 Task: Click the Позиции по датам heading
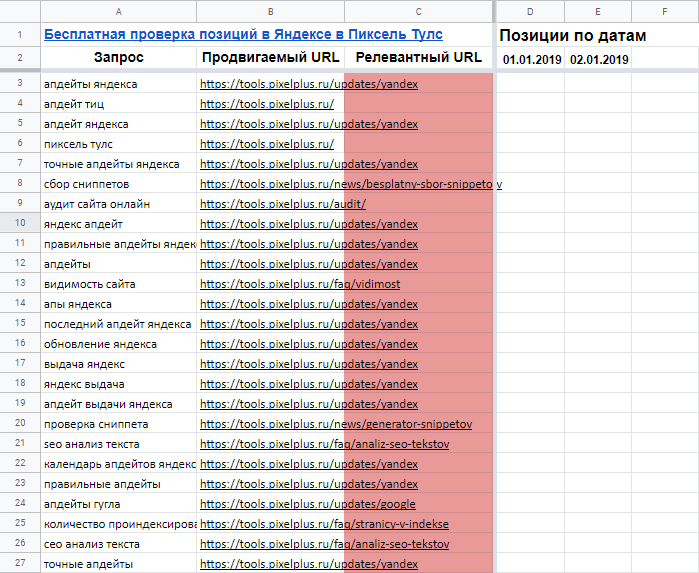point(573,35)
